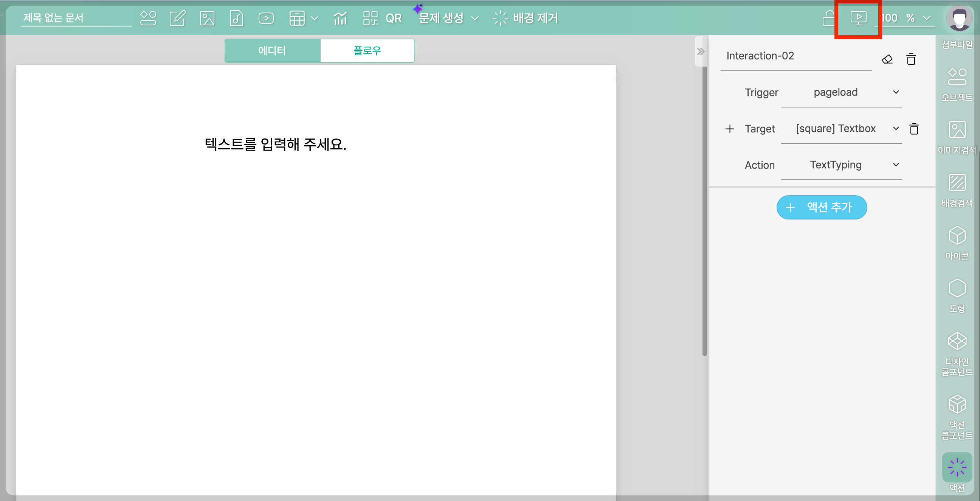Select the 에디터 tab
980x501 pixels.
click(272, 51)
